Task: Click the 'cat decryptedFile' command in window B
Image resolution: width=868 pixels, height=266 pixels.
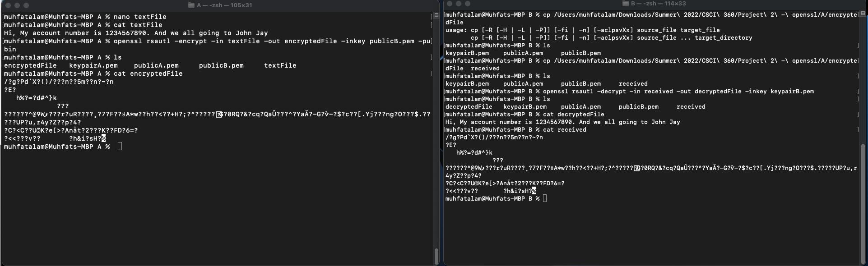Action: point(574,115)
